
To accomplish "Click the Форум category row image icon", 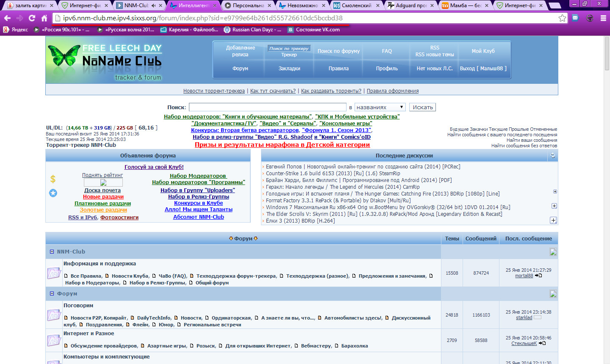I will (553, 294).
